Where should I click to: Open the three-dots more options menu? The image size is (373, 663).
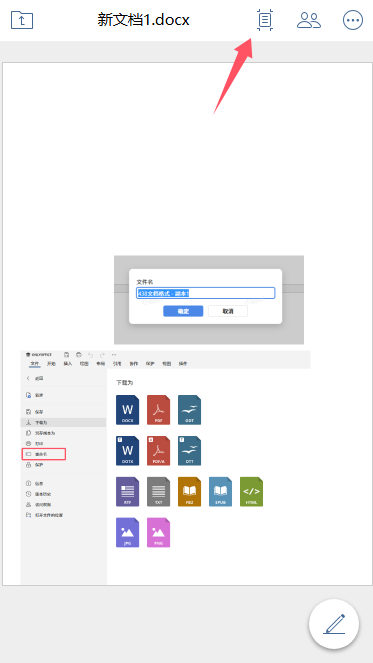[x=353, y=20]
